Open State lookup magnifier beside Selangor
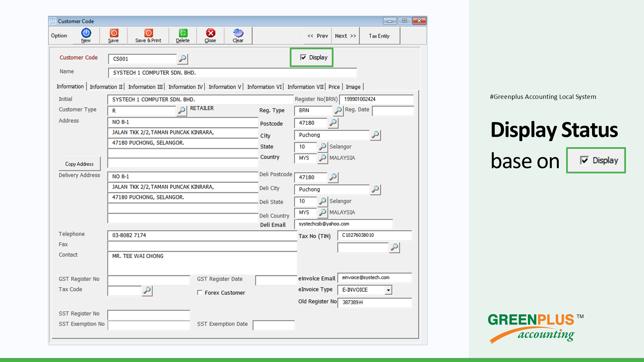The image size is (644, 362). [x=322, y=147]
